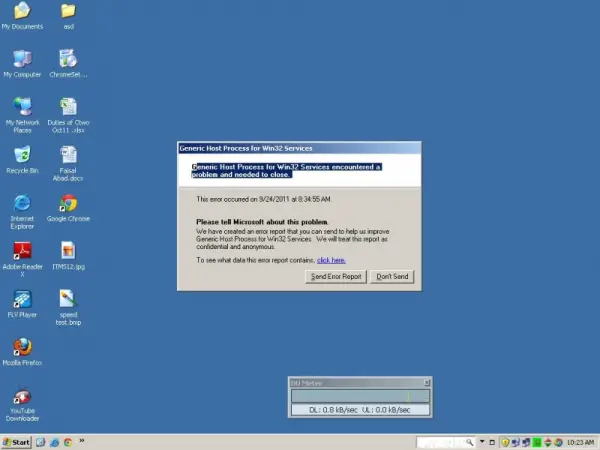Click the 10:23 AM system clock
The width and height of the screenshot is (600, 450).
click(x=580, y=443)
